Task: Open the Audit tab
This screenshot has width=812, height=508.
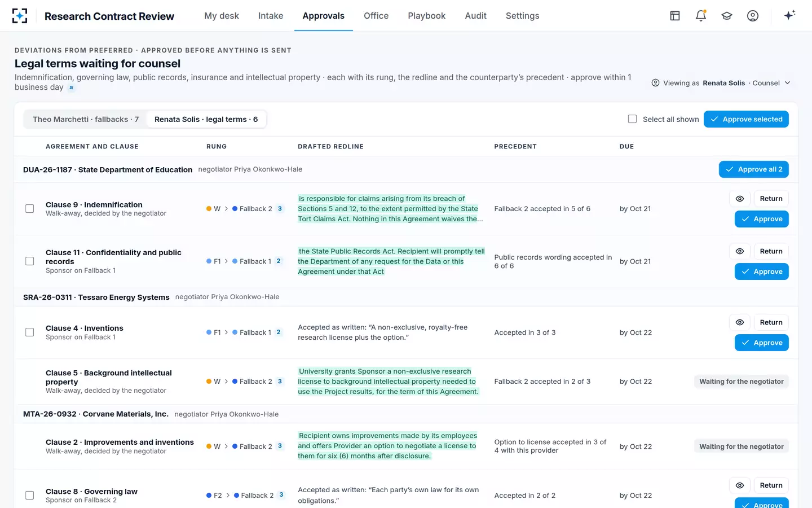Action: click(476, 16)
